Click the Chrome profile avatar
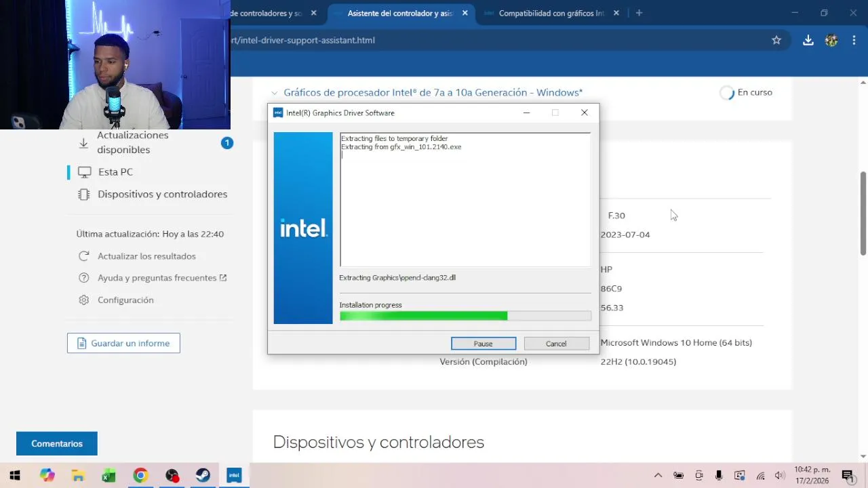The width and height of the screenshot is (868, 488). [x=831, y=40]
